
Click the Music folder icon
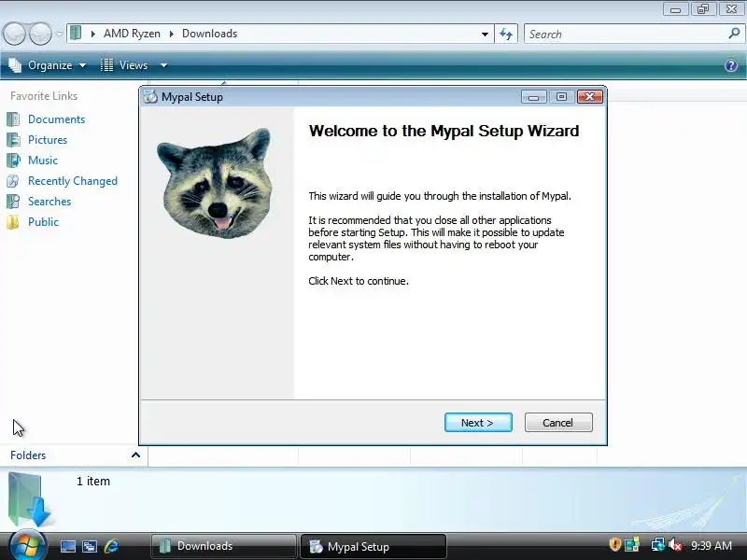click(x=13, y=160)
